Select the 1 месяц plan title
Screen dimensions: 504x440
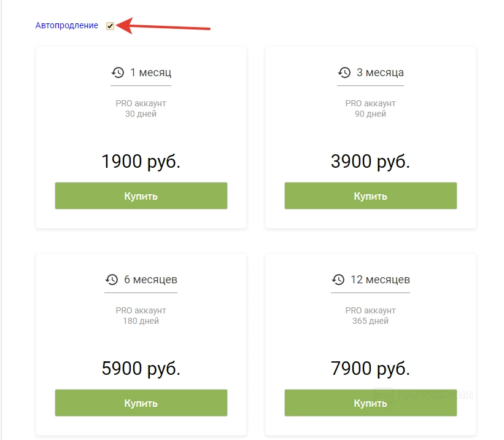click(150, 73)
